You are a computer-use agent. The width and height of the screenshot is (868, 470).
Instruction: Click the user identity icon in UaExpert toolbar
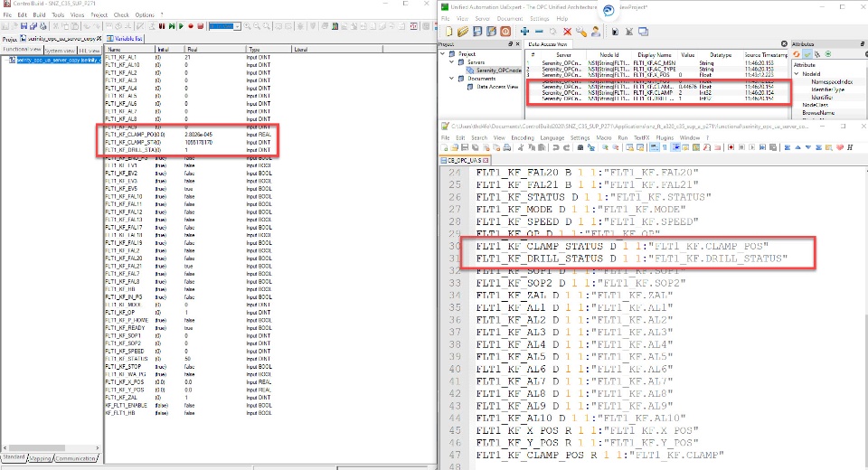[597, 32]
